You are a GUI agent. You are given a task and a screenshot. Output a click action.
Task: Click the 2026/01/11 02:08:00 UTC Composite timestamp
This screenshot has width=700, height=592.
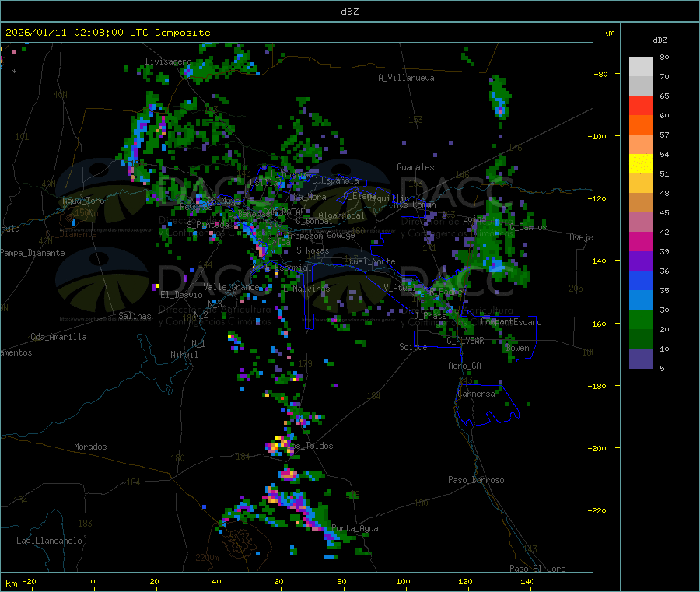click(x=107, y=33)
